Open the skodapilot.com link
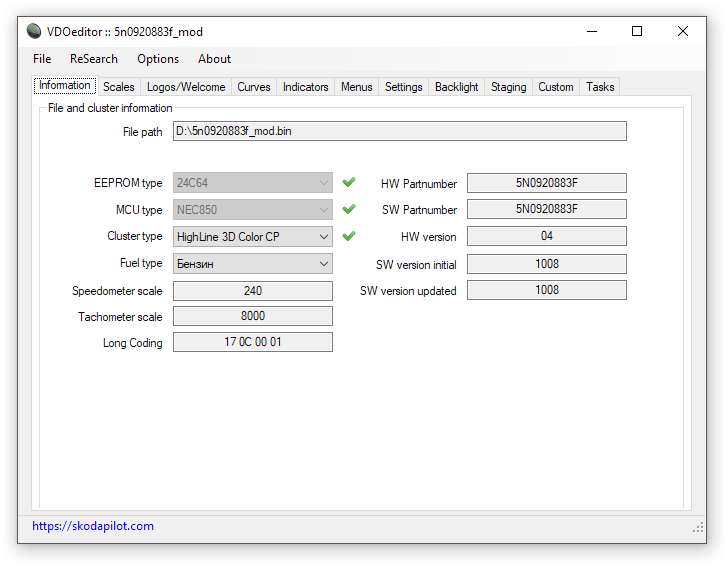 pyautogui.click(x=93, y=526)
